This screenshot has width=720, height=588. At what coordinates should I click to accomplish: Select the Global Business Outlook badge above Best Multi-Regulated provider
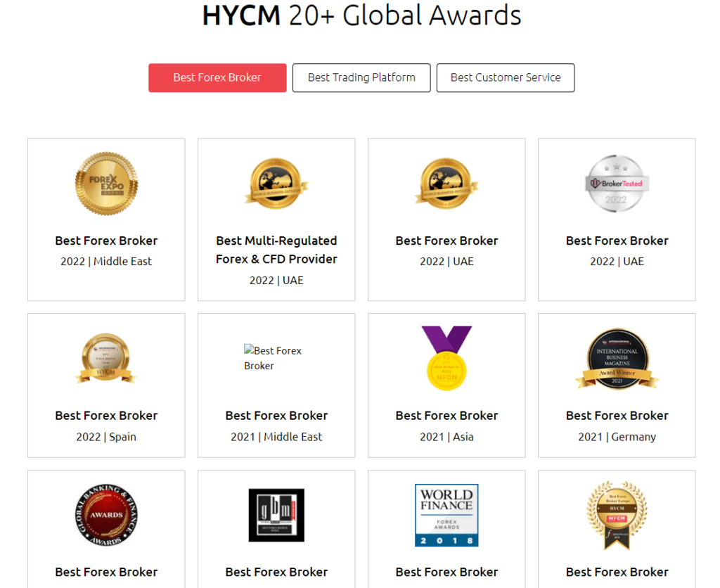click(276, 182)
